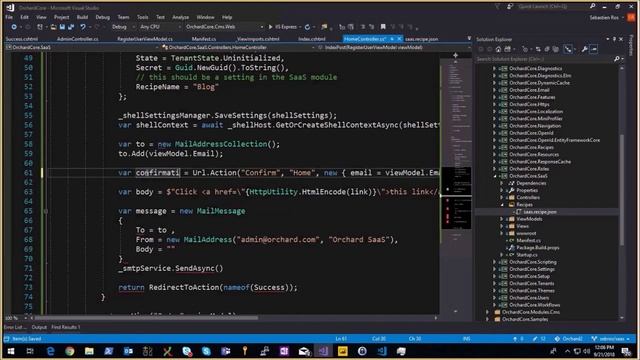Open Microsoft Edge from taskbar

[x=50, y=351]
